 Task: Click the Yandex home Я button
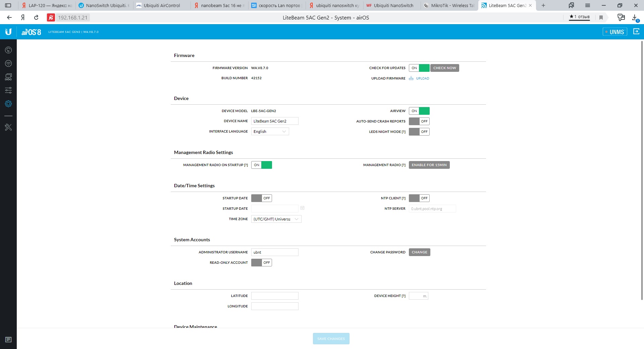23,17
